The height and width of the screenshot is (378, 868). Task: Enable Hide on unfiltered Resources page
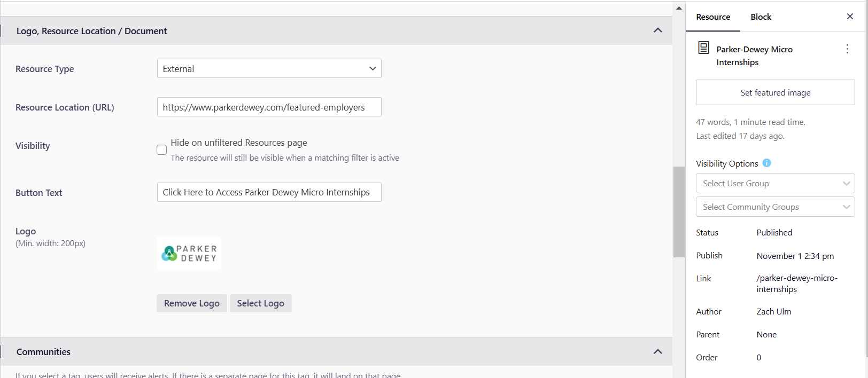tap(162, 150)
